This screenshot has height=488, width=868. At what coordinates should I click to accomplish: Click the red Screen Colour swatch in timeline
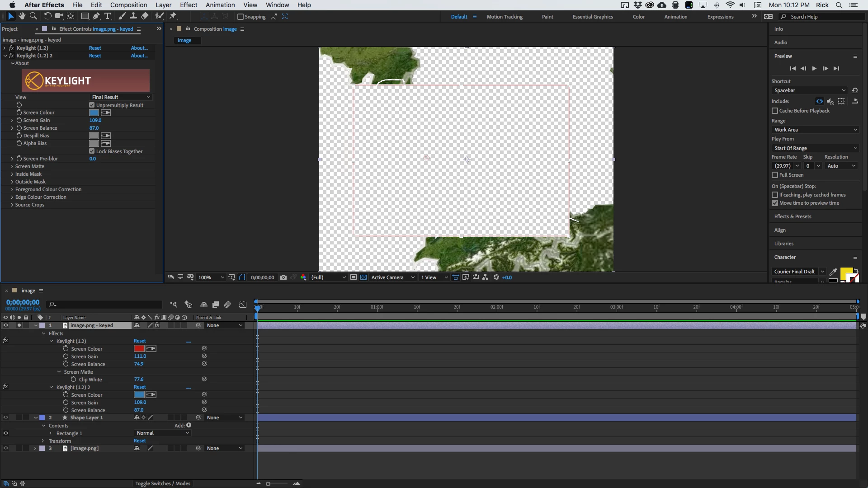click(139, 348)
